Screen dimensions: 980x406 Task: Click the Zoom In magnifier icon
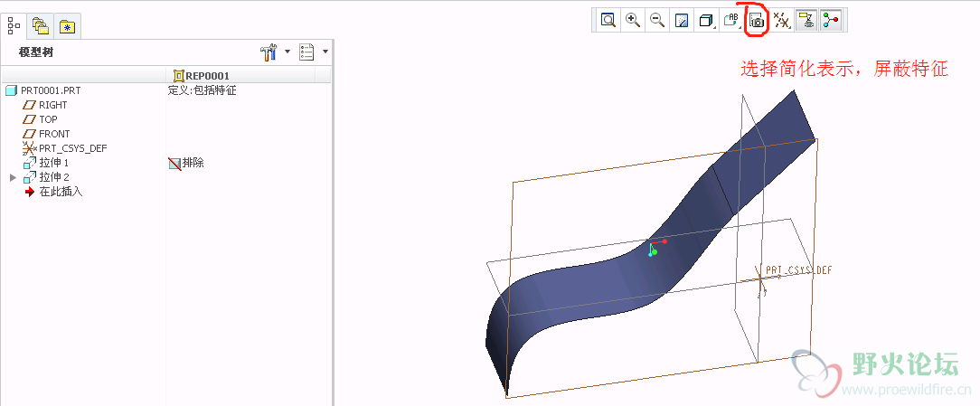click(633, 20)
